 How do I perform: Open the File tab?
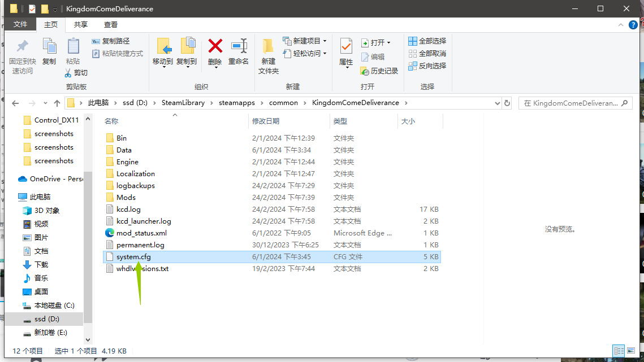tap(20, 25)
